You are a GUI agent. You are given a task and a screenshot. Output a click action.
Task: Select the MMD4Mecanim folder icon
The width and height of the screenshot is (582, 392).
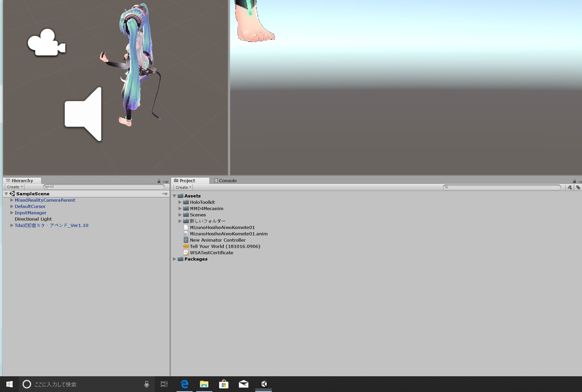point(186,208)
